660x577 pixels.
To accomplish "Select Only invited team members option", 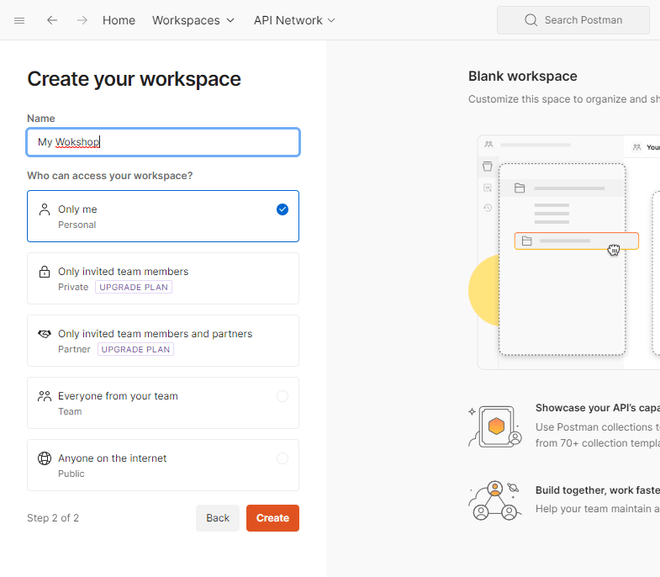I will (x=163, y=278).
